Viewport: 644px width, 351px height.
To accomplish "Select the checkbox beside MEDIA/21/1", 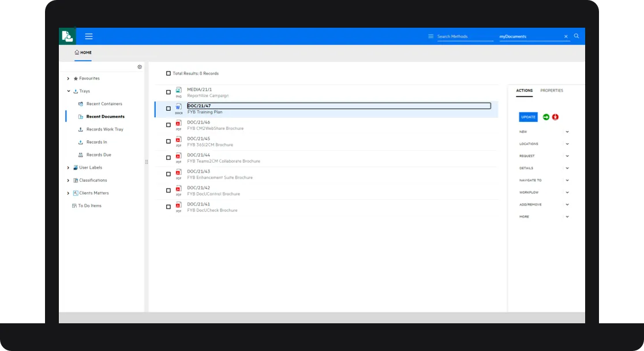I will click(169, 92).
